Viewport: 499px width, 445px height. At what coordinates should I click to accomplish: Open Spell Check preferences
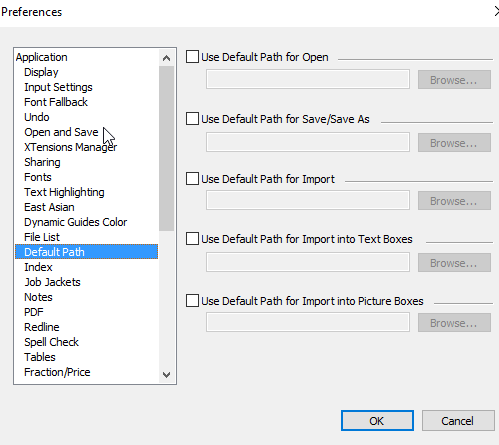tap(51, 342)
